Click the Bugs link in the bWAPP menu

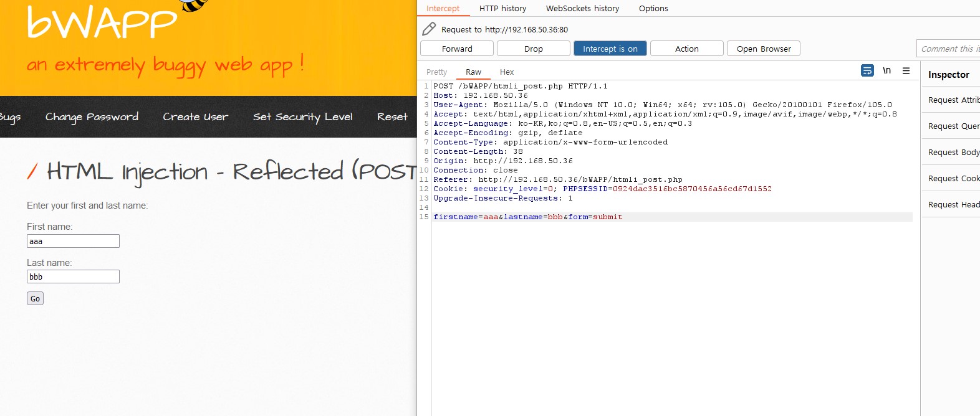10,117
